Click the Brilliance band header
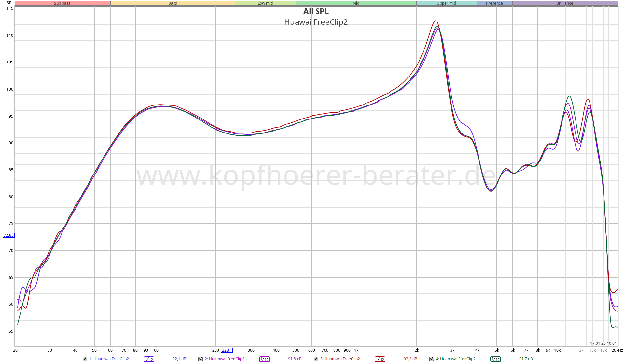The width and height of the screenshot is (625, 364). tap(564, 3)
